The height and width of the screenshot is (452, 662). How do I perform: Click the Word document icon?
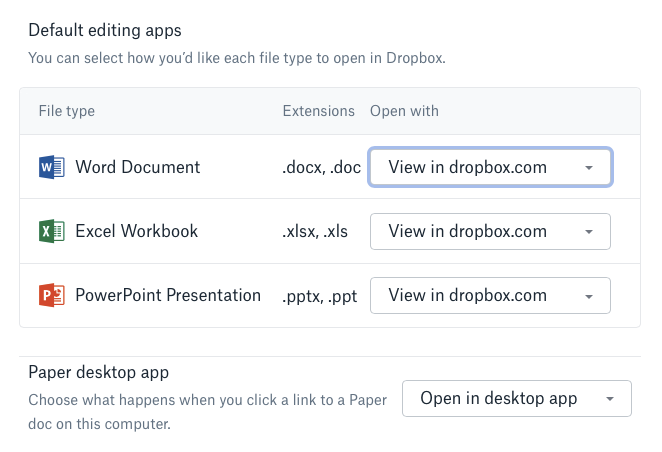(51, 167)
